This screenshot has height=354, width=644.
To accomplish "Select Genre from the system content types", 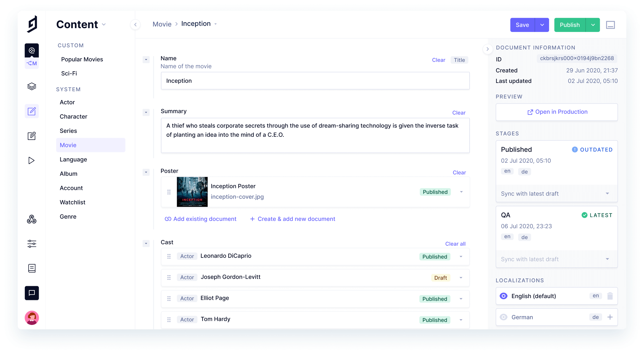I will pyautogui.click(x=68, y=216).
